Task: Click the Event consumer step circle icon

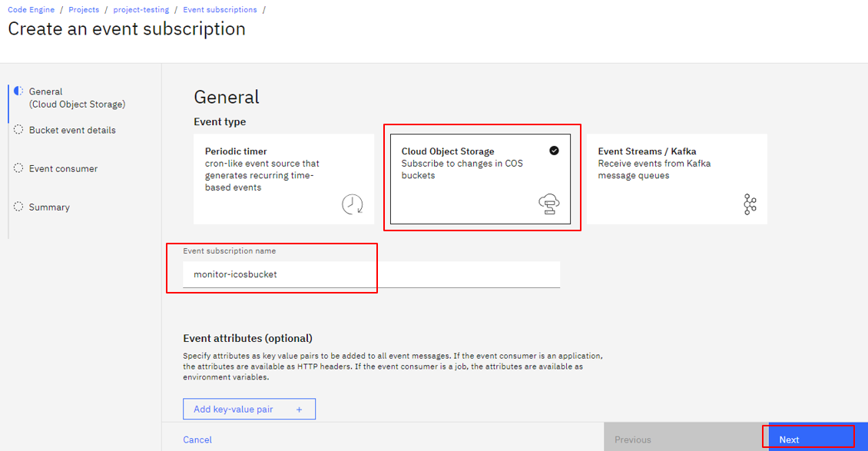Action: (x=18, y=167)
